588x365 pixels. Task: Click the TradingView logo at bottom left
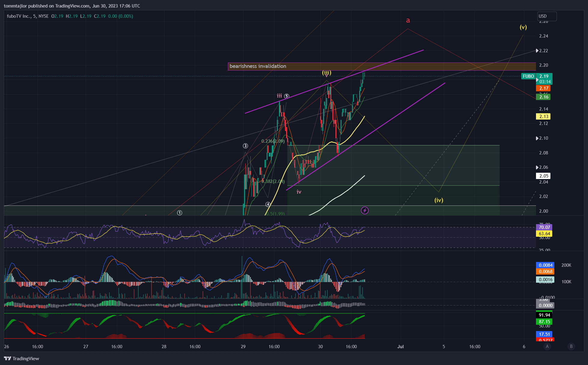22,358
